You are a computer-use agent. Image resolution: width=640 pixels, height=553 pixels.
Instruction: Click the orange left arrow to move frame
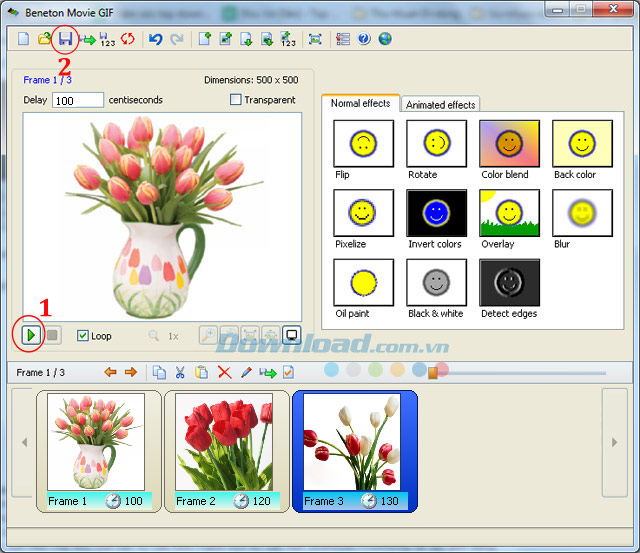(x=111, y=372)
